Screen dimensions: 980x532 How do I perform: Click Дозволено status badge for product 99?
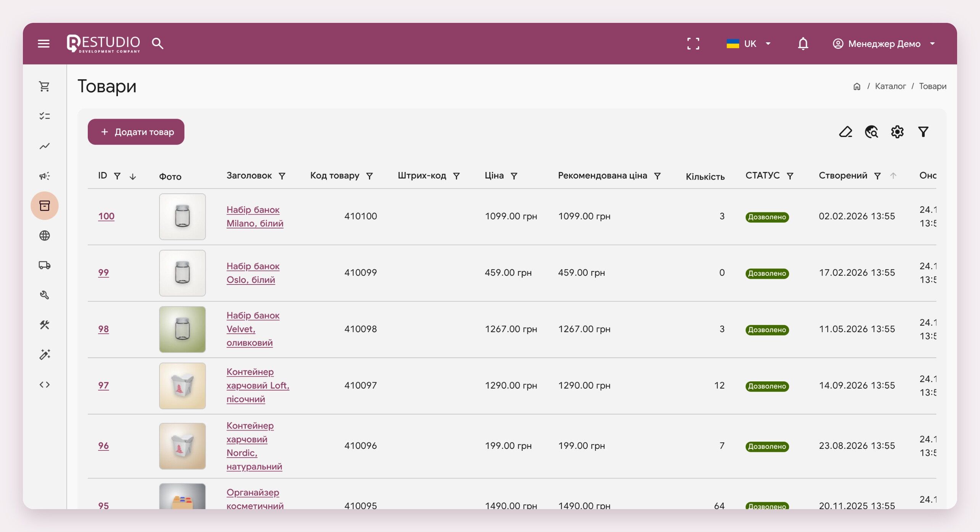(767, 273)
